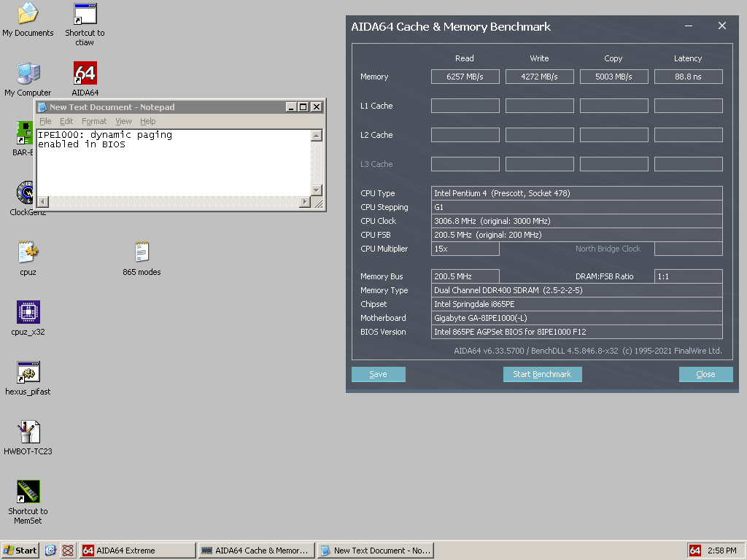
Task: Click the CPU Type field Intel Pentium 4
Action: tap(576, 193)
